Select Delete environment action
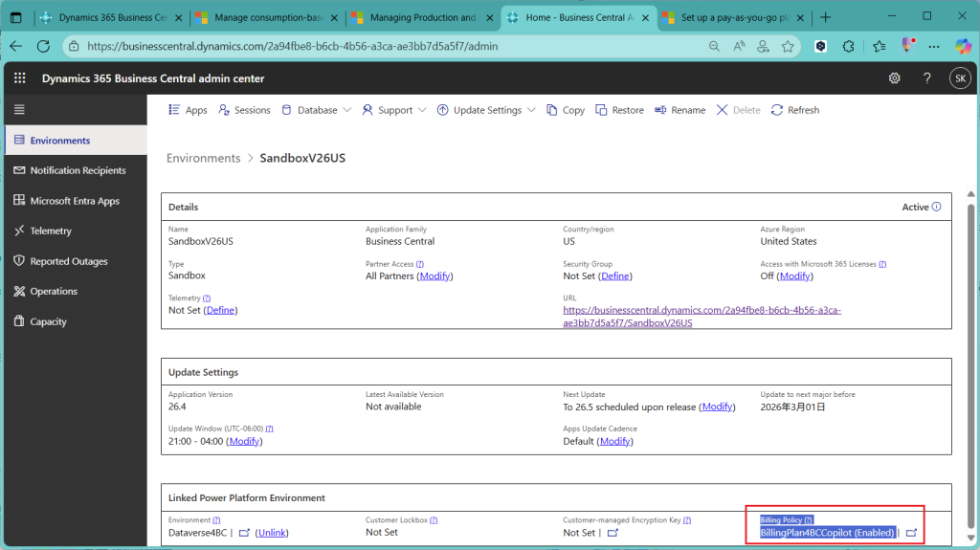Screen dimensions: 980x550 (x=738, y=110)
